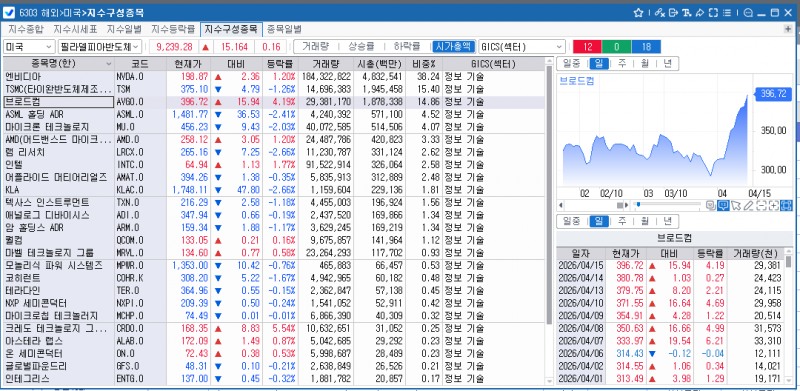Toggle the blue crosshair tooltip chart icon
Screen dimensions: 800x391
(x=723, y=205)
